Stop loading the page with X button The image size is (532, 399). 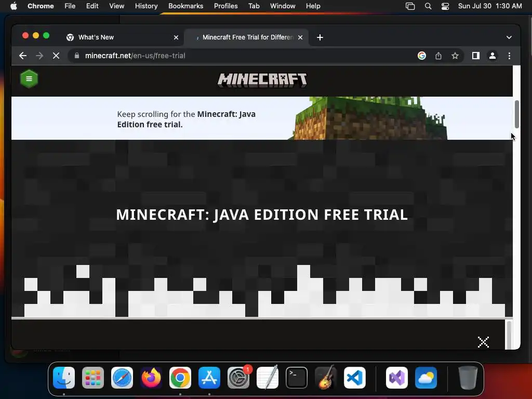tap(56, 56)
